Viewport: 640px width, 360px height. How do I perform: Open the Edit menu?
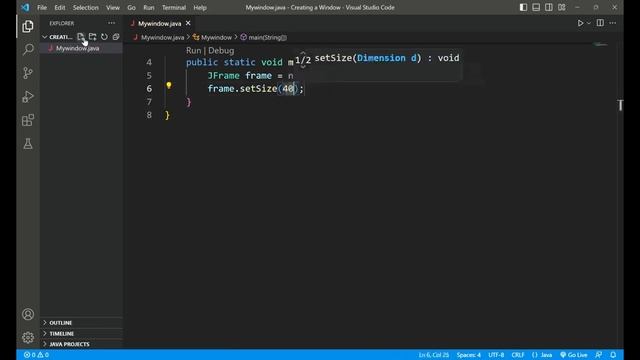pos(60,7)
